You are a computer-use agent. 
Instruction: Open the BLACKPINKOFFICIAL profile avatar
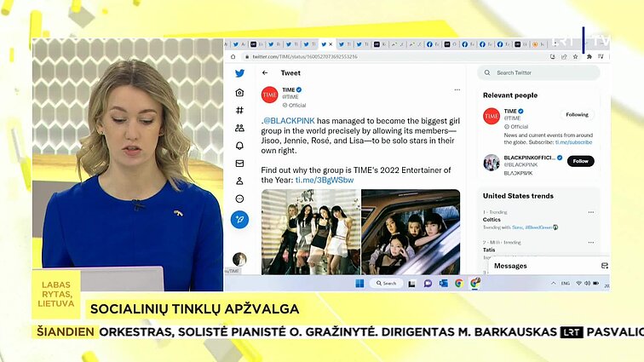[x=492, y=163]
